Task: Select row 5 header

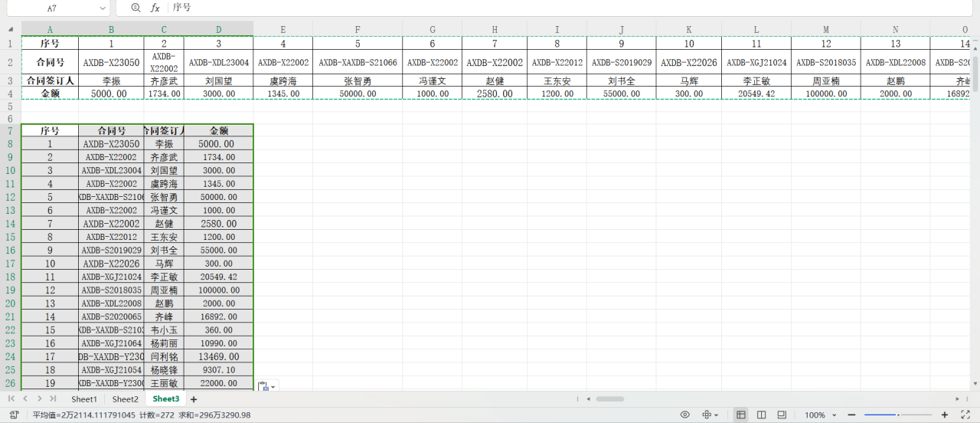Action: [x=10, y=107]
